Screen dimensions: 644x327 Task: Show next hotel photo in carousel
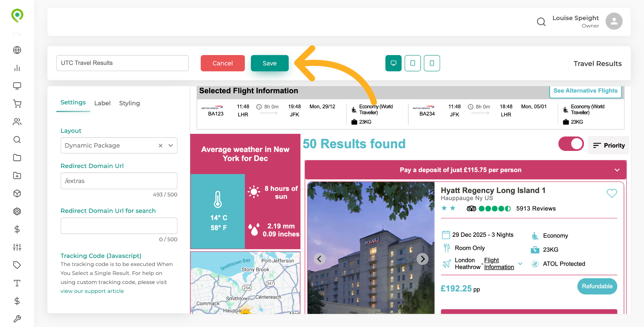(x=423, y=259)
